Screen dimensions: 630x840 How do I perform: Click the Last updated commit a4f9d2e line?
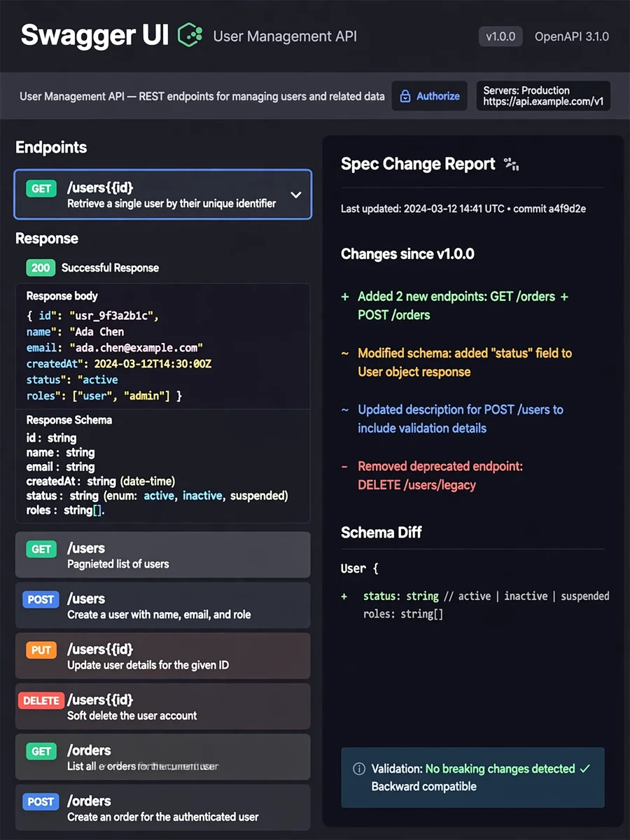463,209
